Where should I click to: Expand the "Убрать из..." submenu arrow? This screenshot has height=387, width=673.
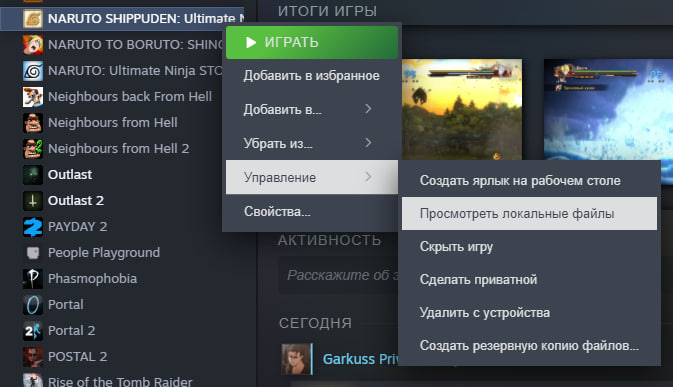(368, 142)
